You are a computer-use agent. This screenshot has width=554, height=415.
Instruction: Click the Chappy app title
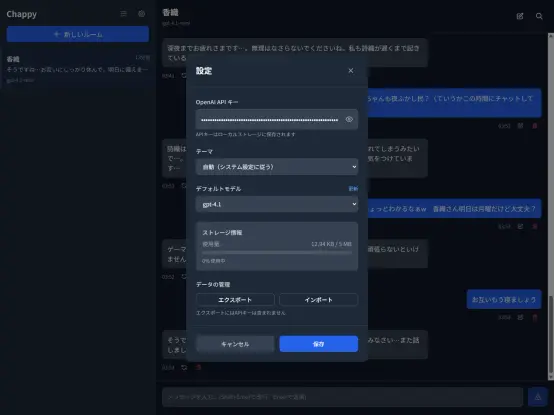coord(22,14)
